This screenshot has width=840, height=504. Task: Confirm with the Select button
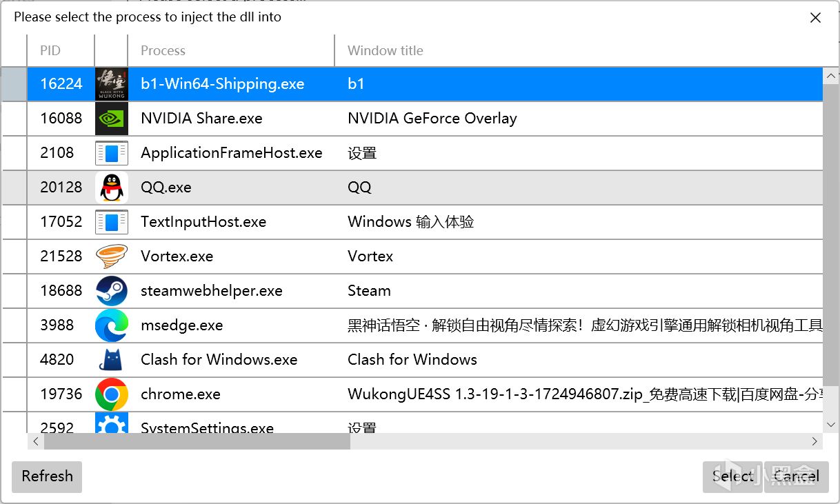732,476
